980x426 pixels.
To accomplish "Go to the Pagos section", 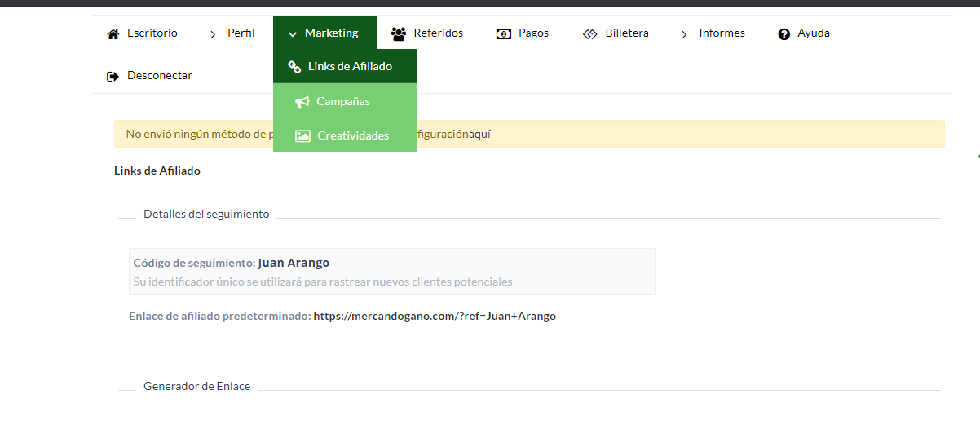I will tap(533, 33).
